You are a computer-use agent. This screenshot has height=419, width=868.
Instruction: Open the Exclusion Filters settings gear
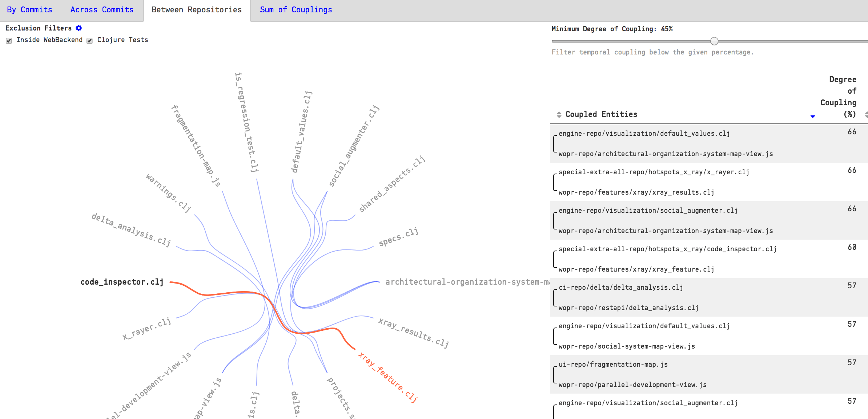click(x=79, y=28)
